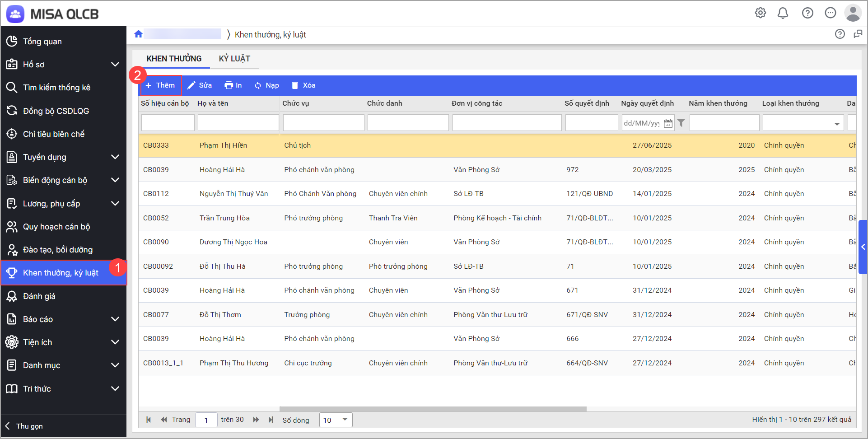Viewport: 868px width, 439px height.
Task: Go to the first page
Action: [148, 420]
